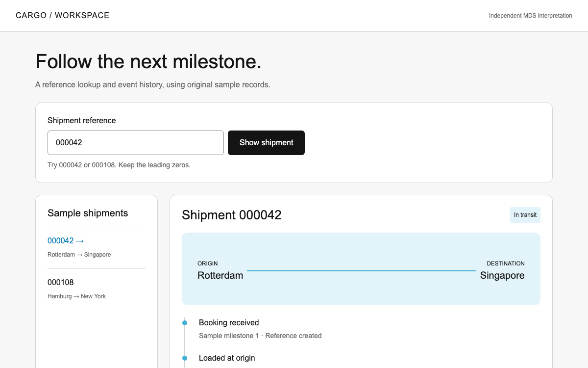Click the Shipment reference label
588x368 pixels.
pyautogui.click(x=82, y=120)
